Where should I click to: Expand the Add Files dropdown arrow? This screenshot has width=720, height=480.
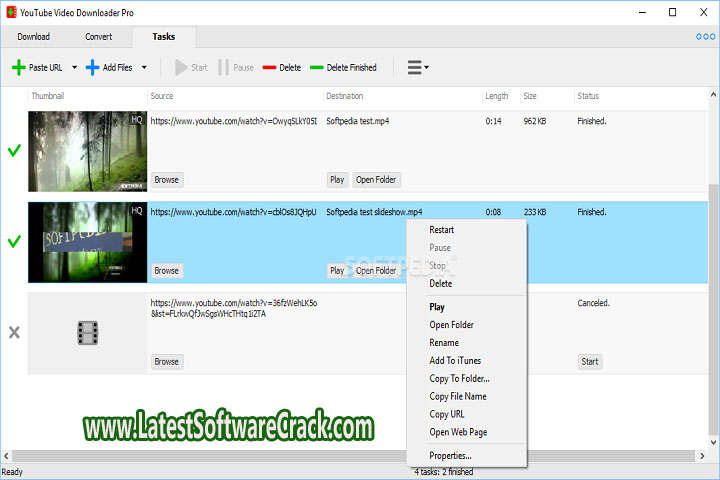click(x=144, y=68)
